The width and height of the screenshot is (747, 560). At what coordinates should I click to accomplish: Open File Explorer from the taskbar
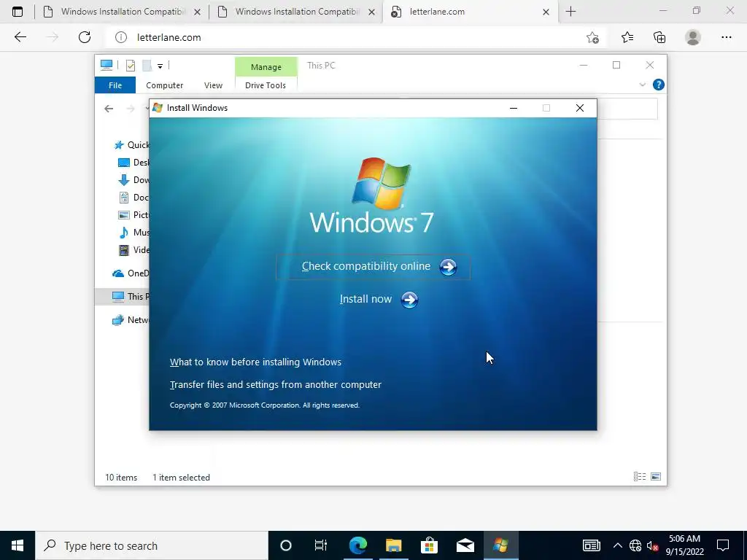[393, 545]
